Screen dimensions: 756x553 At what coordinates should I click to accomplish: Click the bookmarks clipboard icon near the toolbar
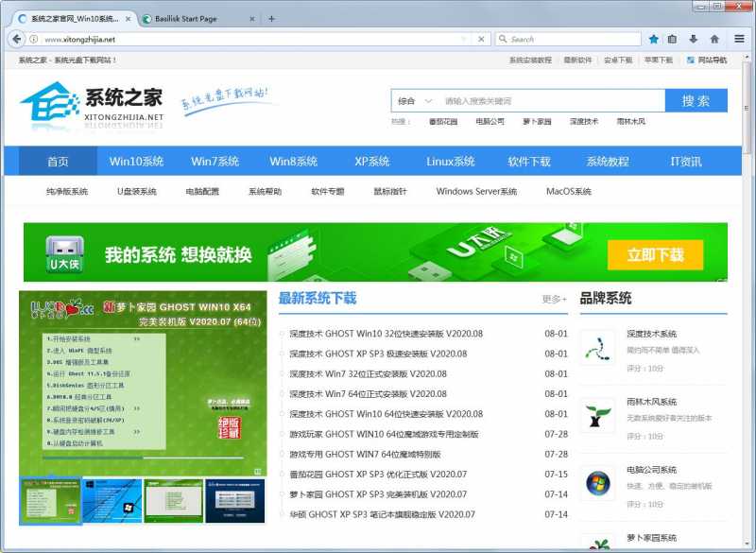[674, 39]
